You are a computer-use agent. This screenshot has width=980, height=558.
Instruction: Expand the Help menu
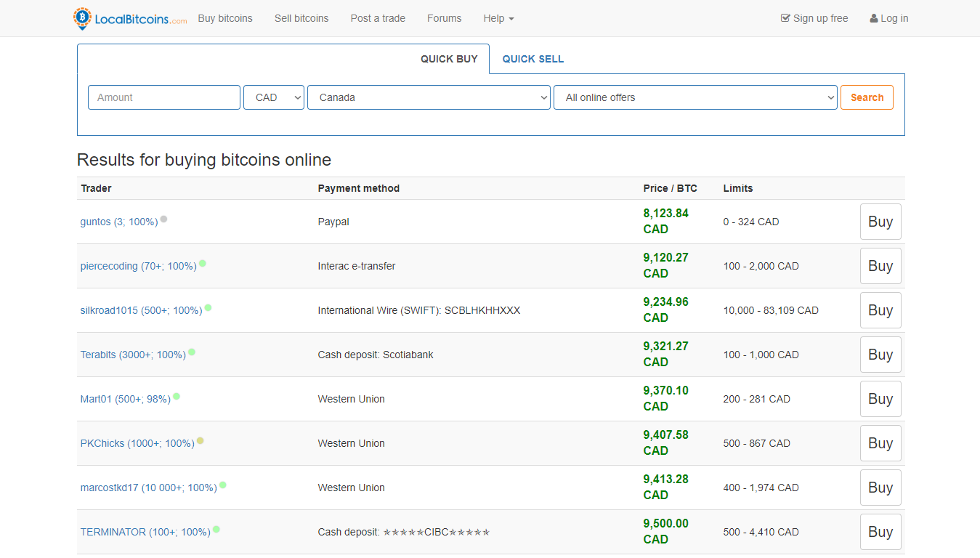(x=498, y=18)
